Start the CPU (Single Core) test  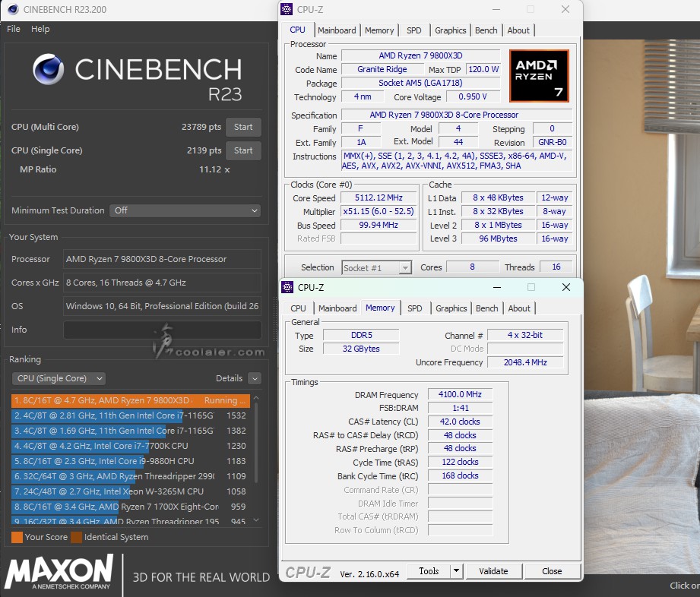tap(243, 151)
